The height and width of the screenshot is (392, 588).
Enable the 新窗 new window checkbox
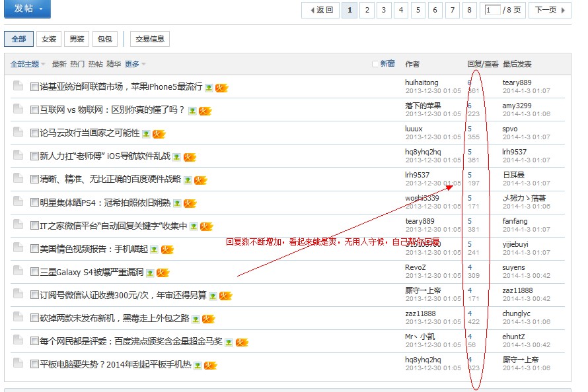(x=375, y=64)
